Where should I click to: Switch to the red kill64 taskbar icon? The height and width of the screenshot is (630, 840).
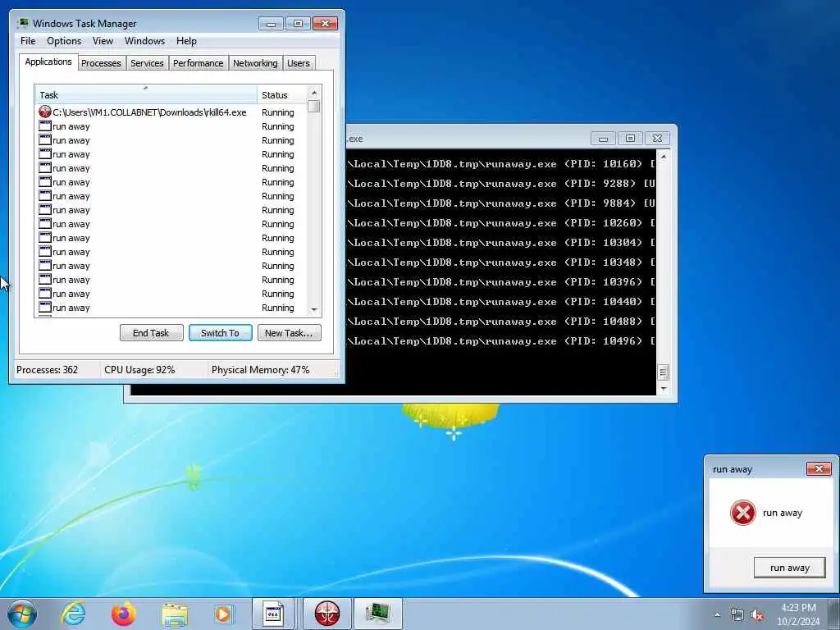point(326,614)
